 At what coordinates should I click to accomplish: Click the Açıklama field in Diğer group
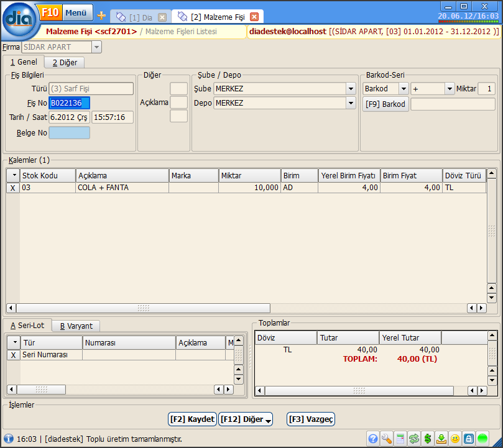[178, 103]
